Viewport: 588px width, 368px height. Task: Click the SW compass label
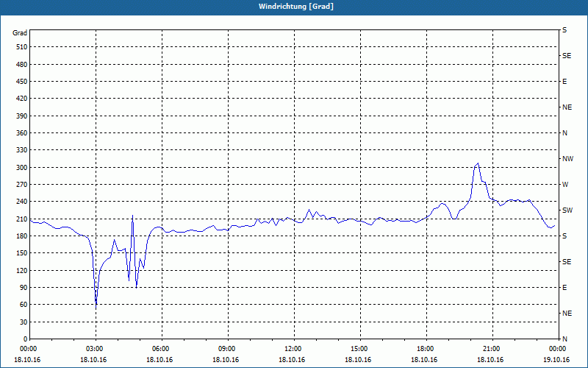[x=567, y=210]
